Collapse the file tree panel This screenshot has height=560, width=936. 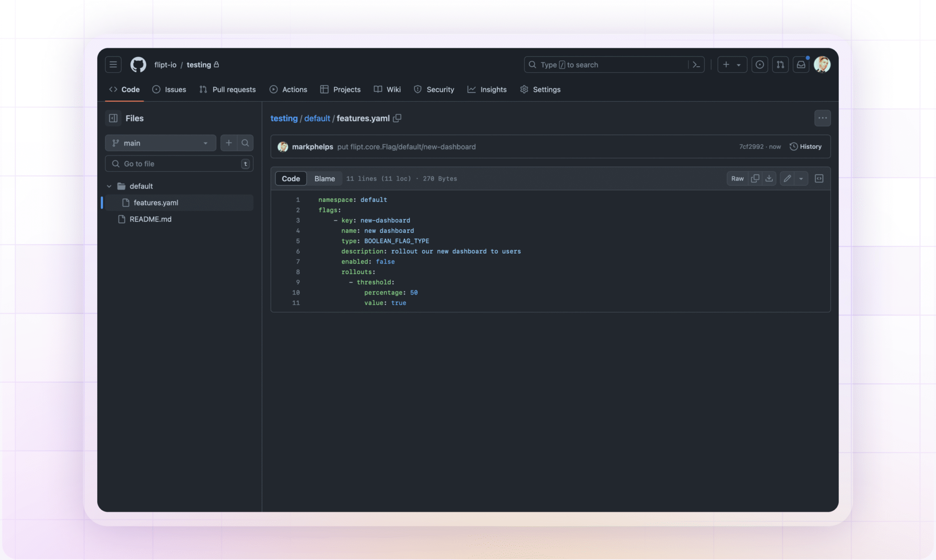113,118
